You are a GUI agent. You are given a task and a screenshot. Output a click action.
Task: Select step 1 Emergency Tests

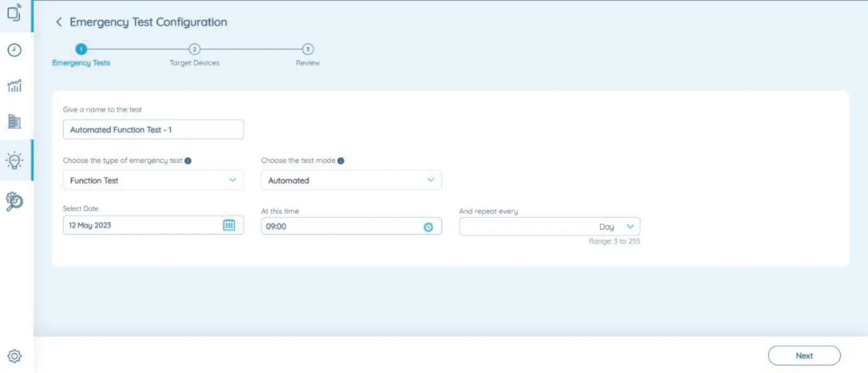click(x=81, y=49)
